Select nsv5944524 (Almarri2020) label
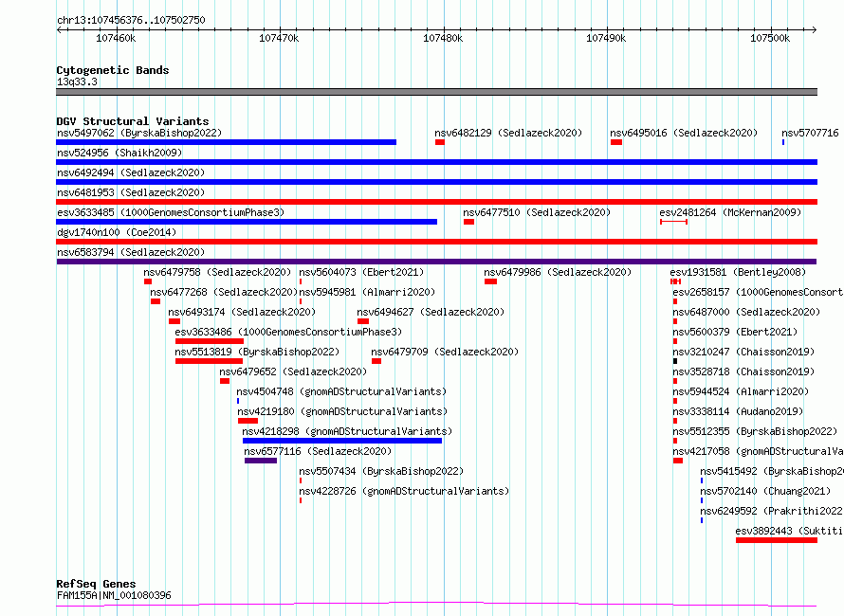The image size is (844, 616). 741,391
